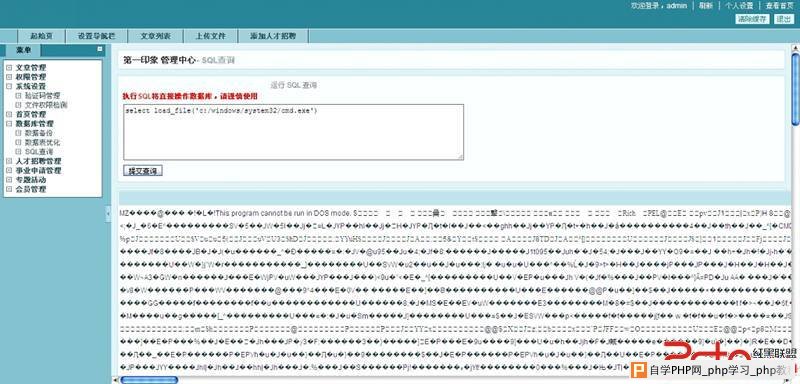Click the sidebar collapse arrow handle
The width and height of the screenshot is (800, 384).
pyautogui.click(x=108, y=214)
